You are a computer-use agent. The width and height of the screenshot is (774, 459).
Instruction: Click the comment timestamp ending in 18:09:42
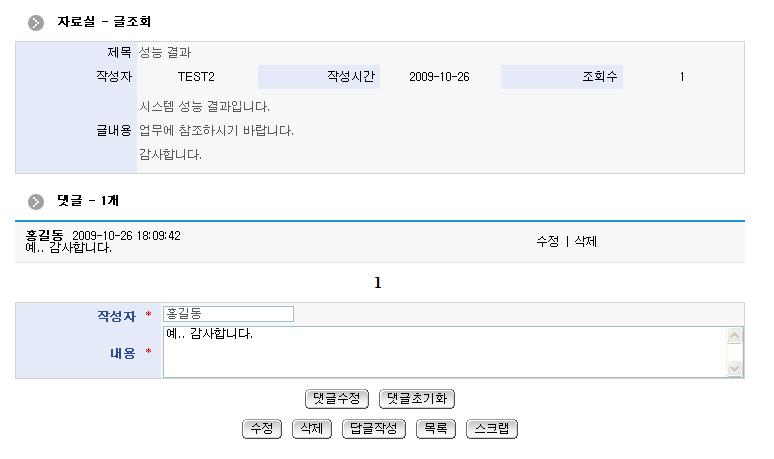pos(126,236)
